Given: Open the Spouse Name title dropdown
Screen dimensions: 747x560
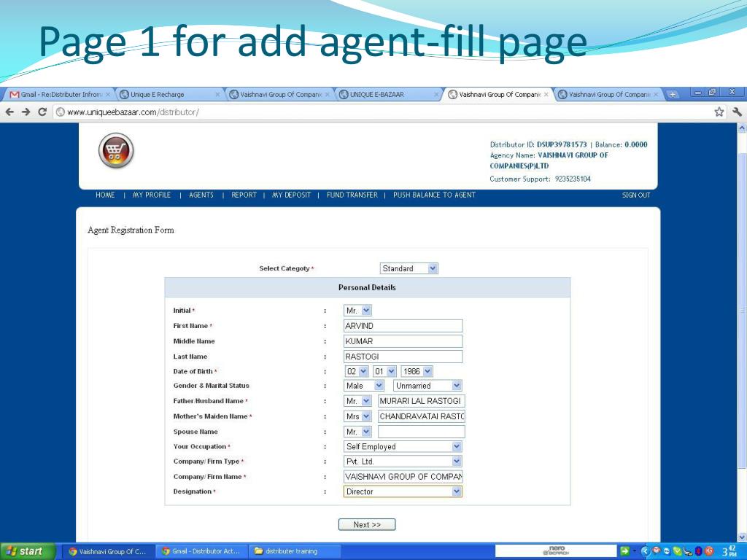Looking at the screenshot, I should pyautogui.click(x=357, y=432).
